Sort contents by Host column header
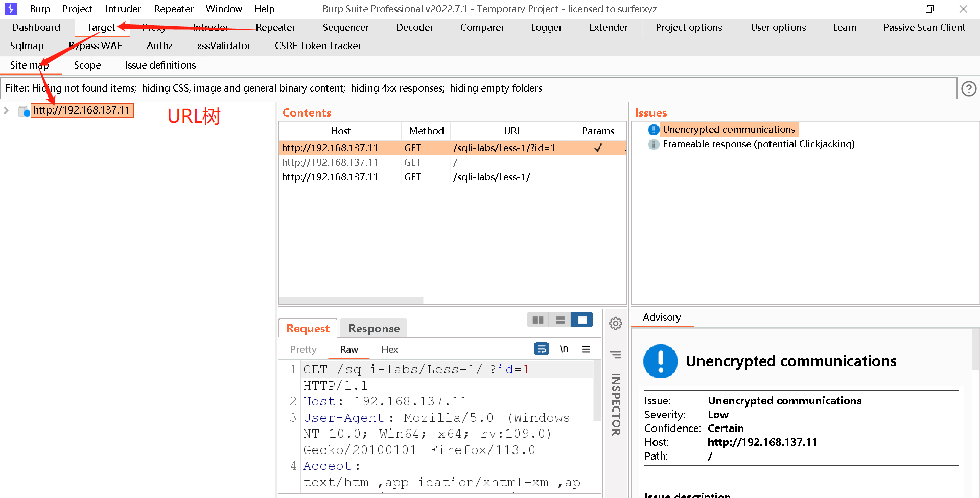This screenshot has width=980, height=498. [x=340, y=131]
